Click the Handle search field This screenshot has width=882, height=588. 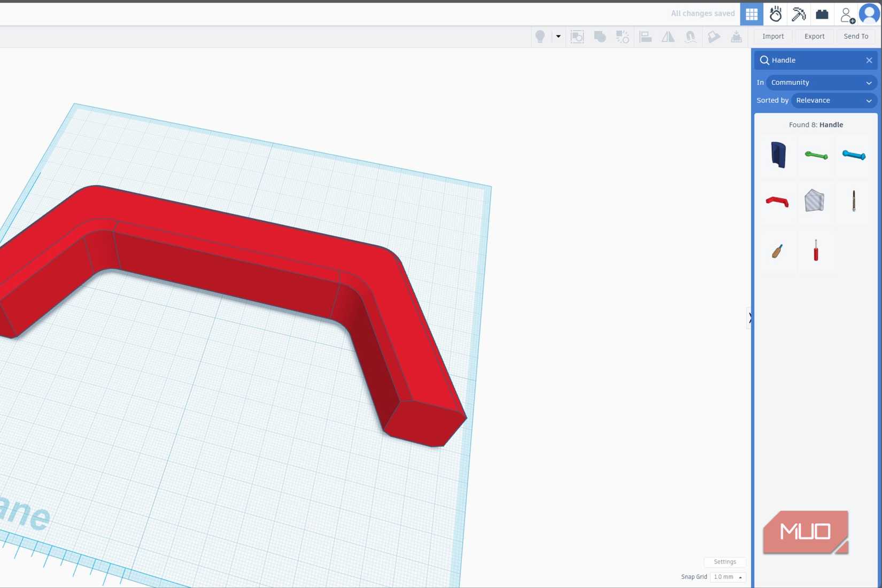815,60
